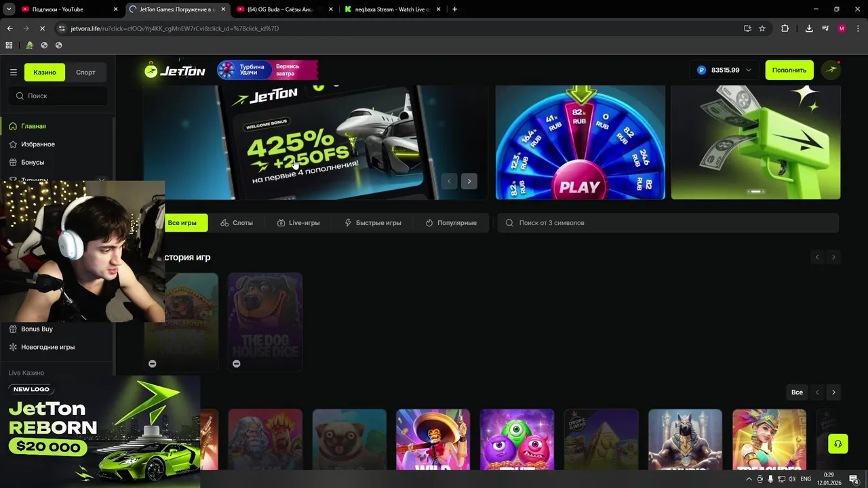Open Chrome media control icon
This screenshot has height=488, width=868.
point(825,28)
